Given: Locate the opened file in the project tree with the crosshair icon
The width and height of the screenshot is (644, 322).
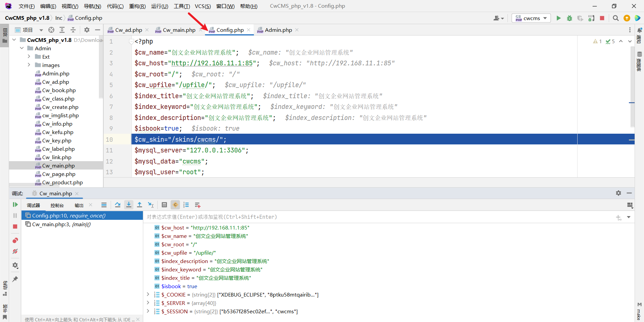Looking at the screenshot, I should pyautogui.click(x=51, y=30).
